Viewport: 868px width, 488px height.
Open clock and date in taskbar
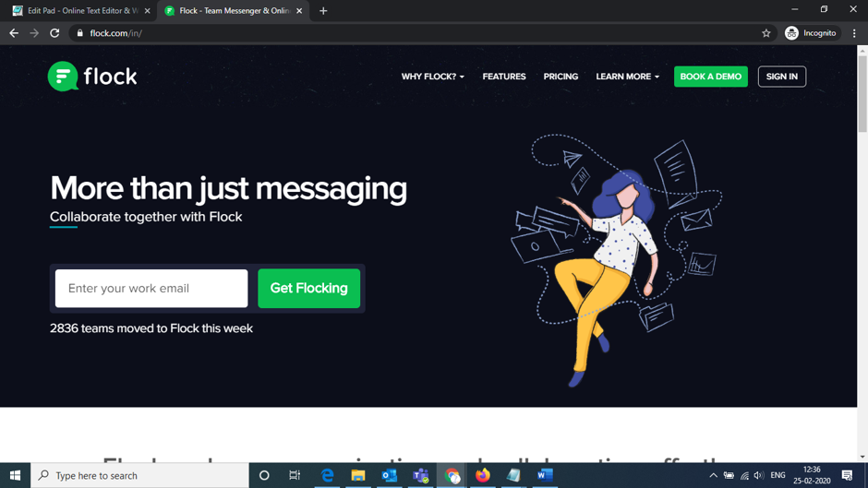click(x=812, y=475)
